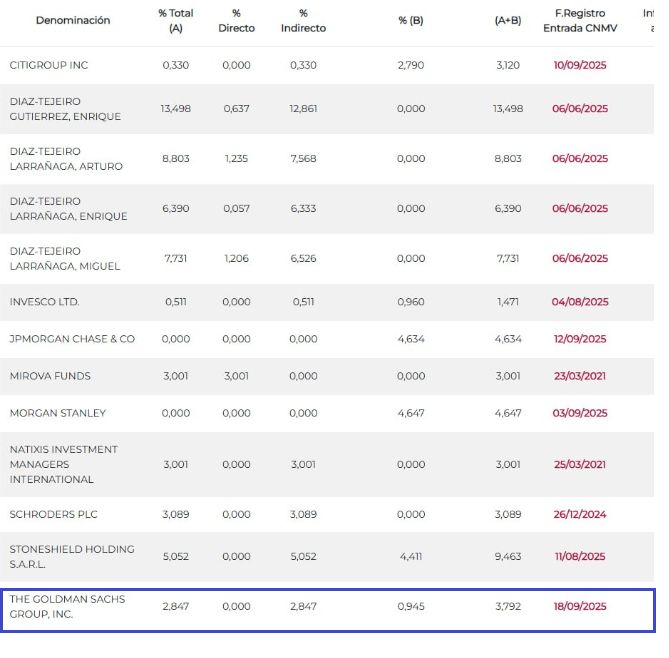This screenshot has width=669, height=658.
Task: Open Diaz-Tejeiro Larrañaga, Arturo registration date link
Action: point(579,159)
